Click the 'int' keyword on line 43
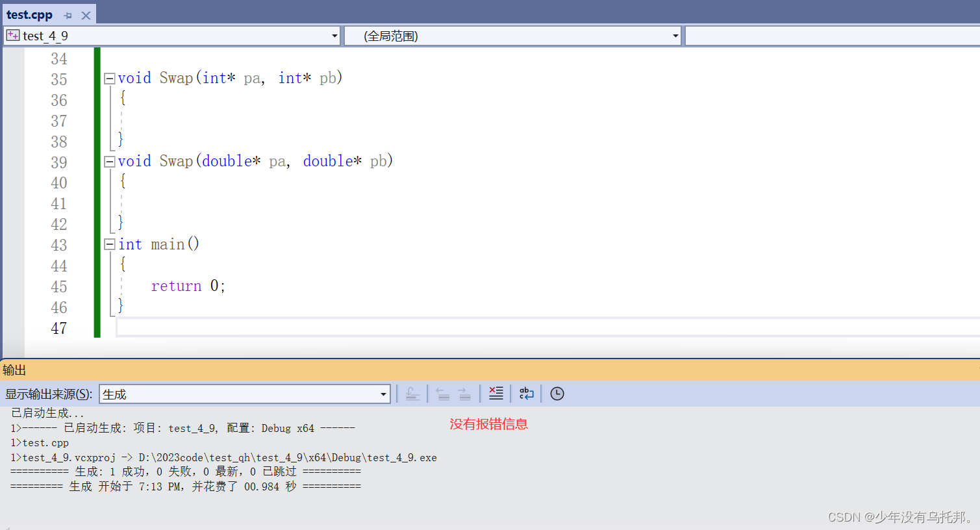Screen dimensions: 980x530 (x=130, y=244)
